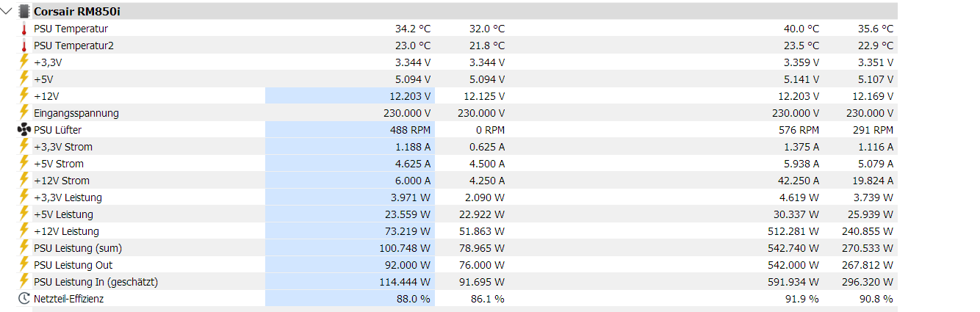
Task: Click the lightning icon beside PSU Leistung (sum)
Action: pos(24,248)
